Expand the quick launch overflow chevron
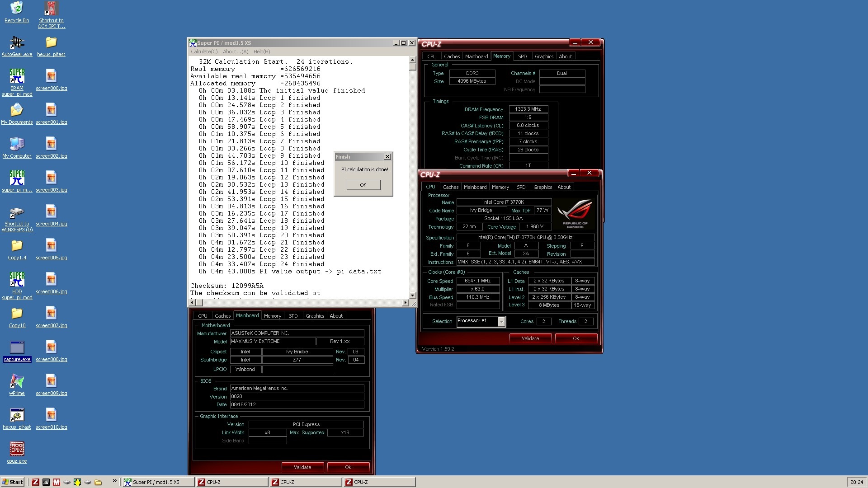Image resolution: width=868 pixels, height=488 pixels. point(114,481)
